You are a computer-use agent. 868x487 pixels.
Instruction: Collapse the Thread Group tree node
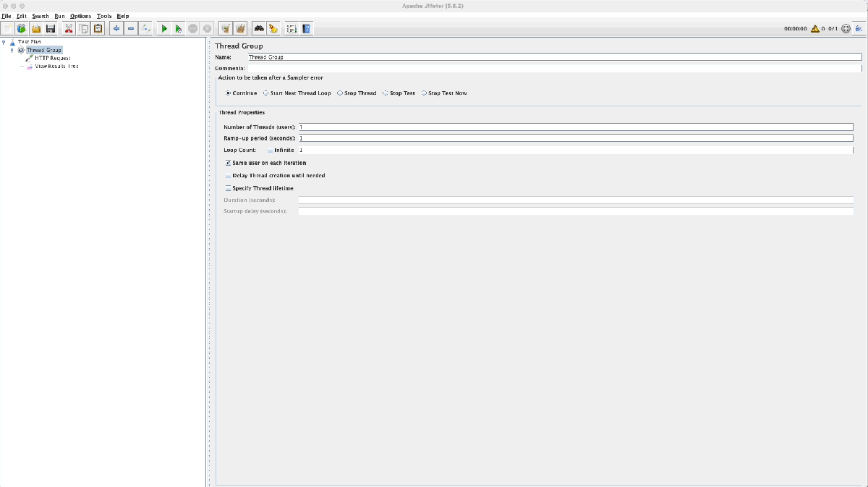pos(12,50)
